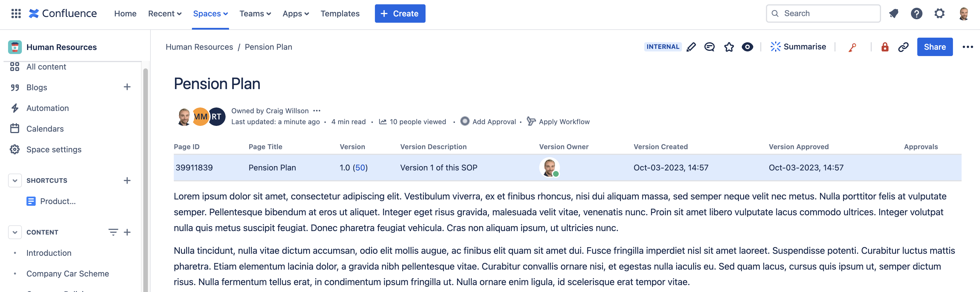Image resolution: width=980 pixels, height=292 pixels.
Task: Open the inline comments icon
Action: pyautogui.click(x=709, y=47)
